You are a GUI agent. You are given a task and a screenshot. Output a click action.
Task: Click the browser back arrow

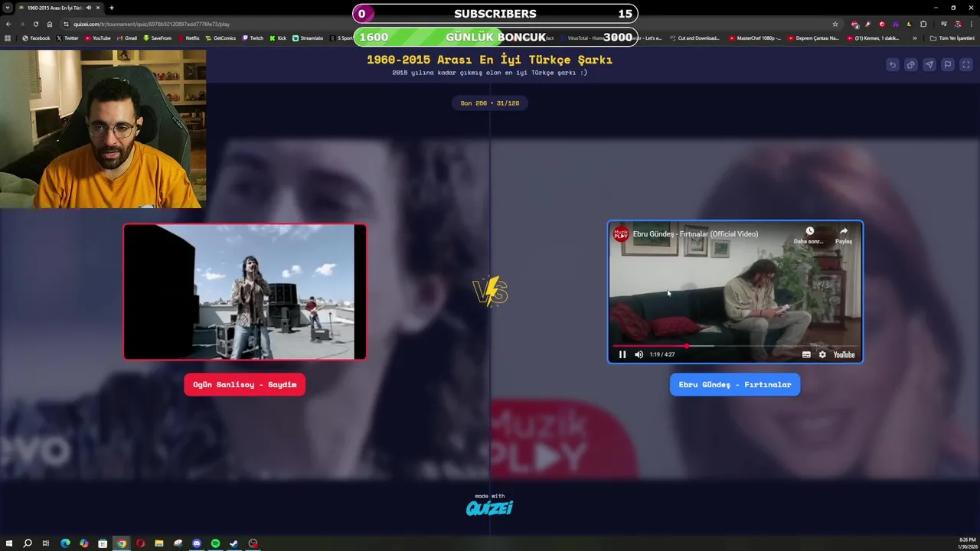coord(8,24)
